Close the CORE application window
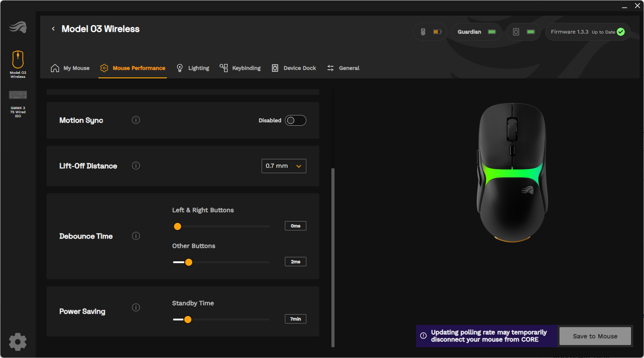The width and height of the screenshot is (644, 358). (x=637, y=6)
